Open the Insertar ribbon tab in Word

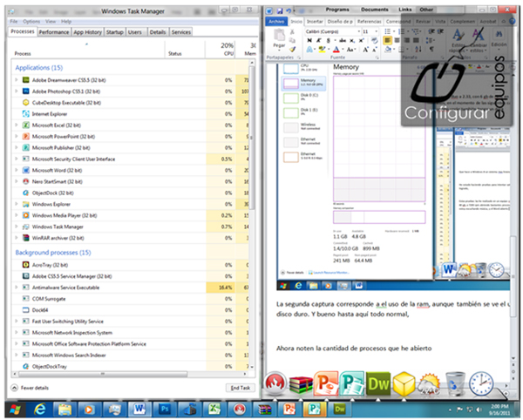[x=315, y=21]
